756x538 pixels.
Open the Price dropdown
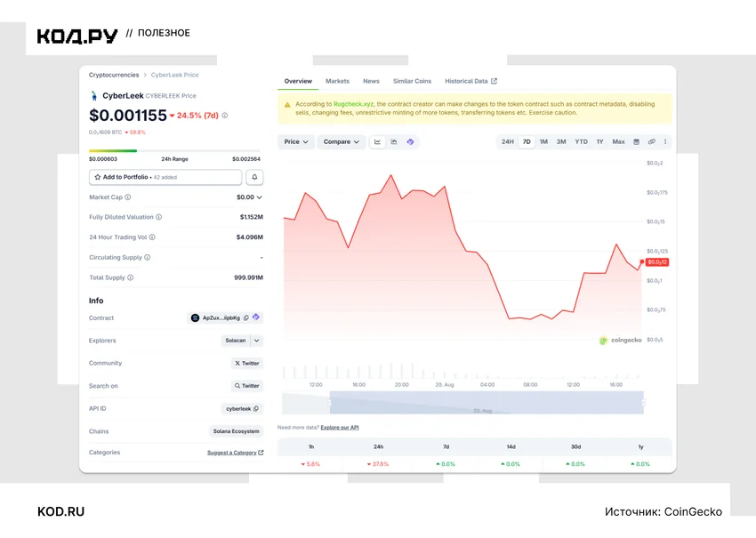pyautogui.click(x=296, y=141)
